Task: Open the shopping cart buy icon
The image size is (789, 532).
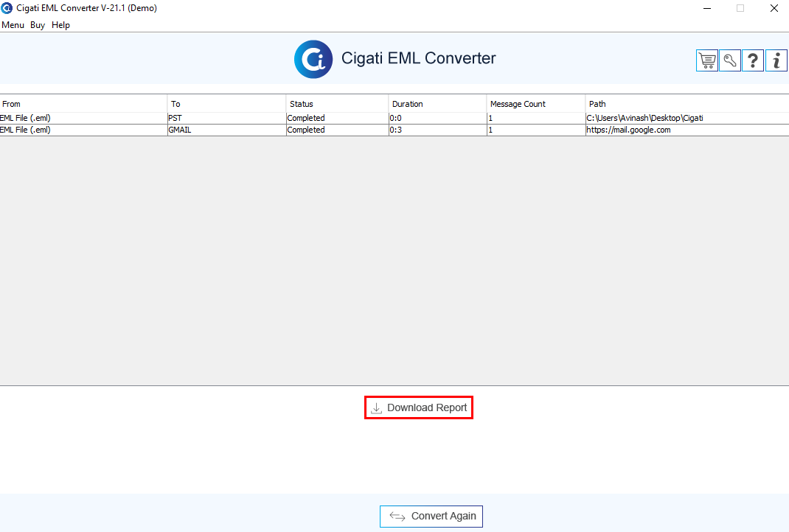Action: coord(707,61)
